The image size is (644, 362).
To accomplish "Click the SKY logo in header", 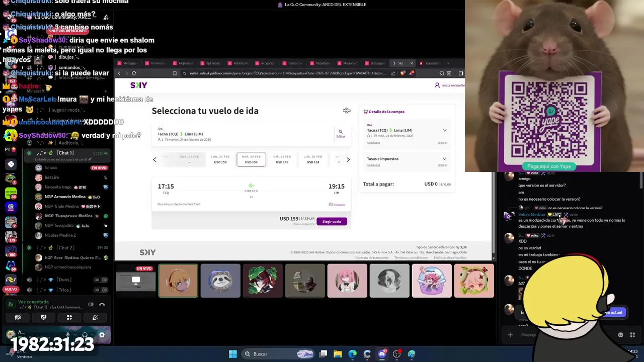I will [138, 85].
